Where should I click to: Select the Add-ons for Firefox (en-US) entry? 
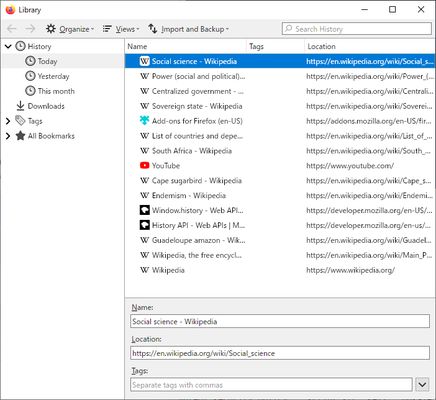(x=280, y=121)
